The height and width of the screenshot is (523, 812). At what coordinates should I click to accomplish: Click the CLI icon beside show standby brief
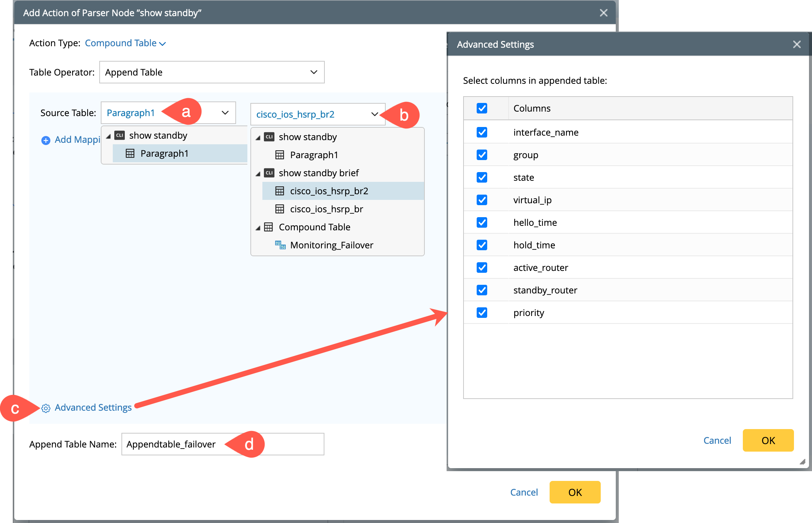pyautogui.click(x=269, y=173)
